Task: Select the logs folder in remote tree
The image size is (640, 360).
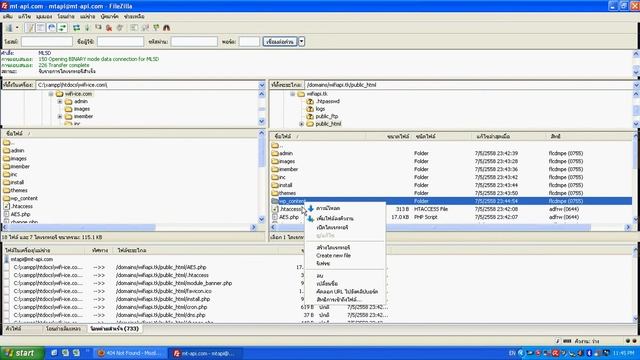Action: [320, 109]
